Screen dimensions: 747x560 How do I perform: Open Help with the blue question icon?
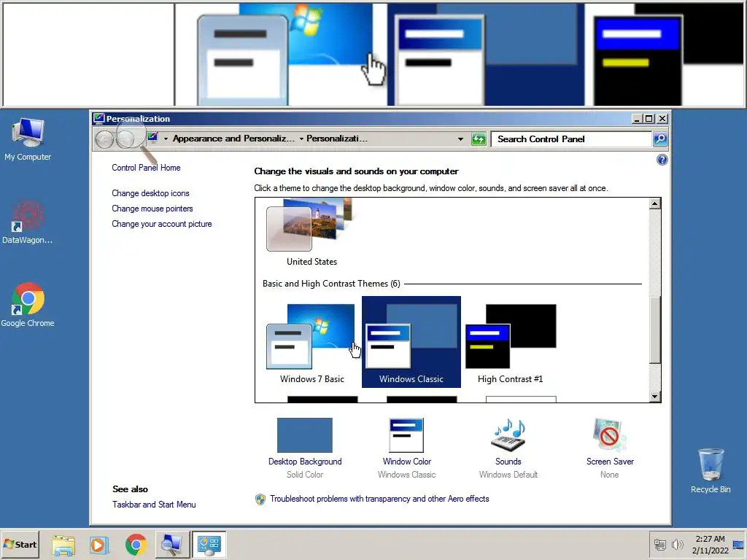pos(662,160)
